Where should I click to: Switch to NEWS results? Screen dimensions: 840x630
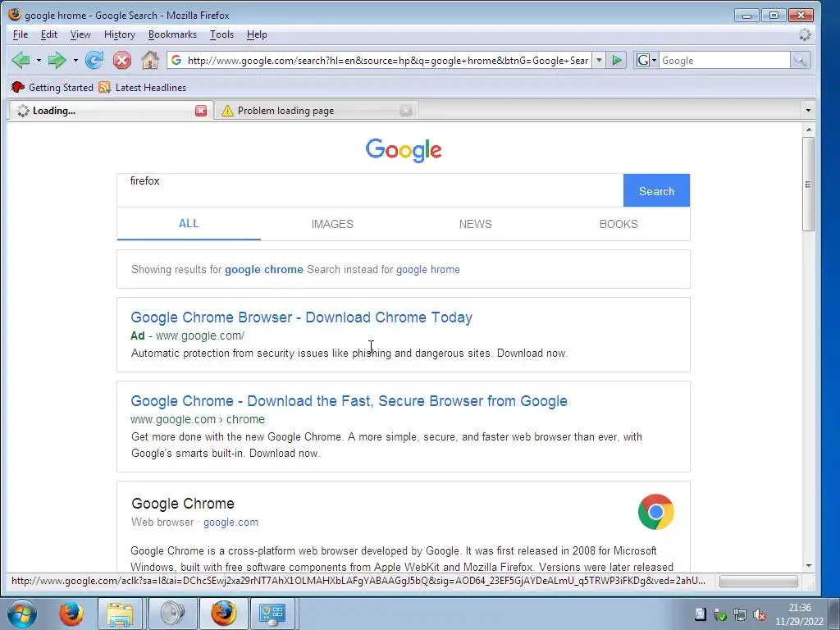coord(475,224)
